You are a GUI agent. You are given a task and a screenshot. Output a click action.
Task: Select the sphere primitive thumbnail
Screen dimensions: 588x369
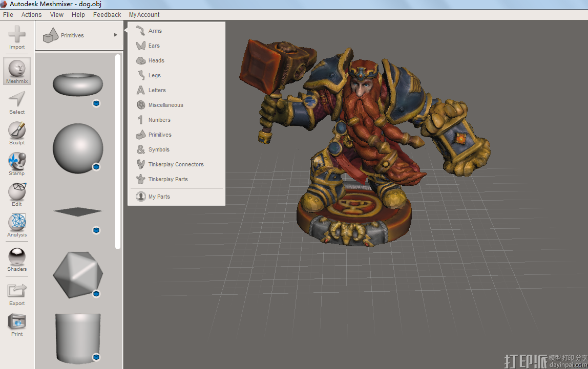point(78,148)
